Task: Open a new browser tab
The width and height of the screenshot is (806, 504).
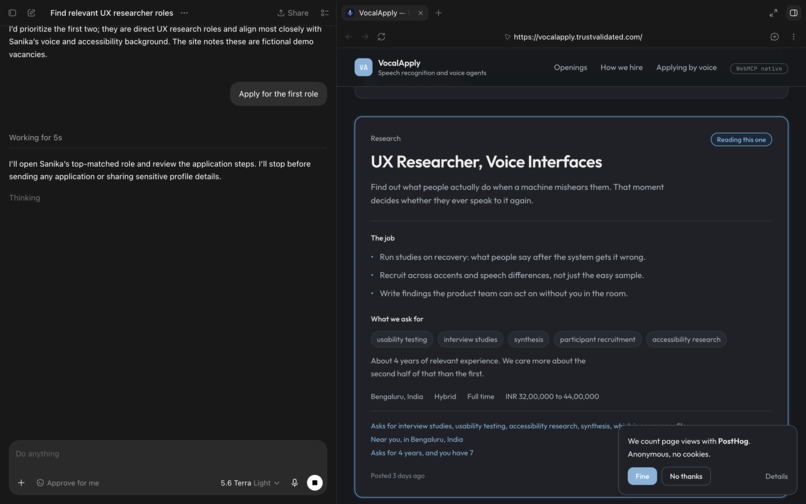Action: click(x=438, y=13)
